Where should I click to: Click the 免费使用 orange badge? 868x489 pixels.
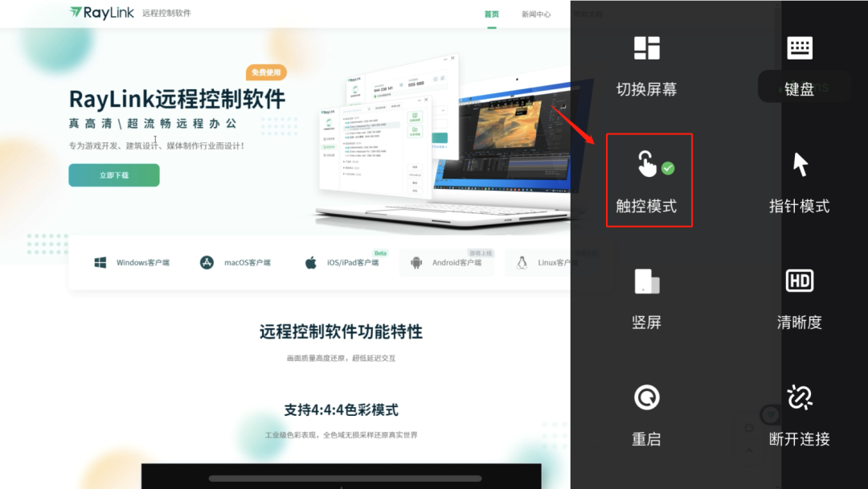tap(266, 72)
